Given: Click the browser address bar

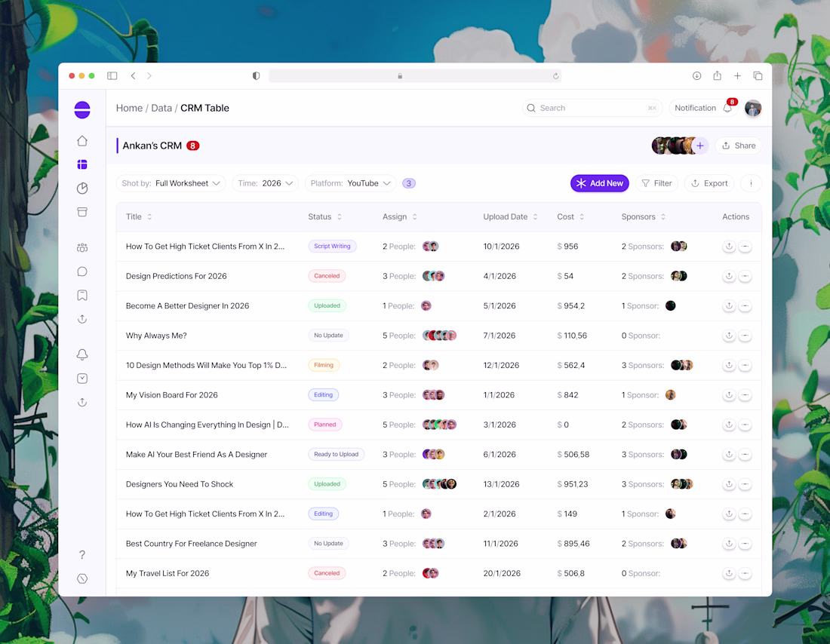Looking at the screenshot, I should tap(415, 75).
